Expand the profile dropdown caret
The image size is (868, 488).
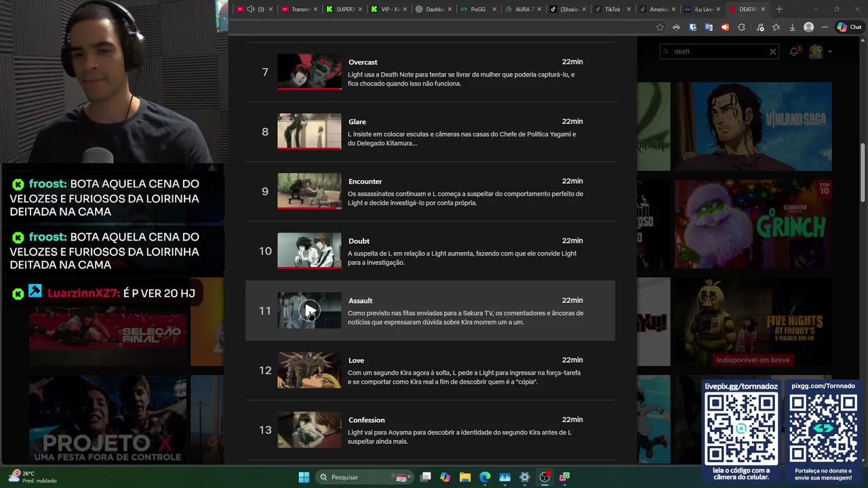[829, 52]
